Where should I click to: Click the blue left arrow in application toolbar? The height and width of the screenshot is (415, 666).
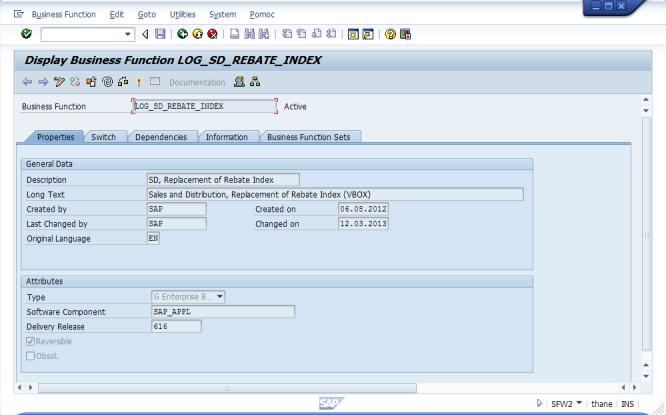[27, 82]
